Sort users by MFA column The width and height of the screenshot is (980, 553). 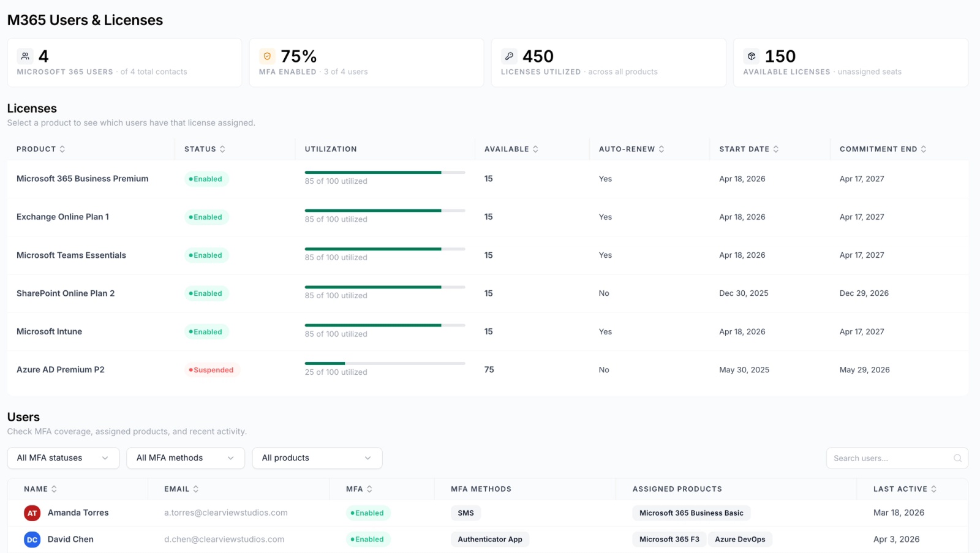click(359, 489)
